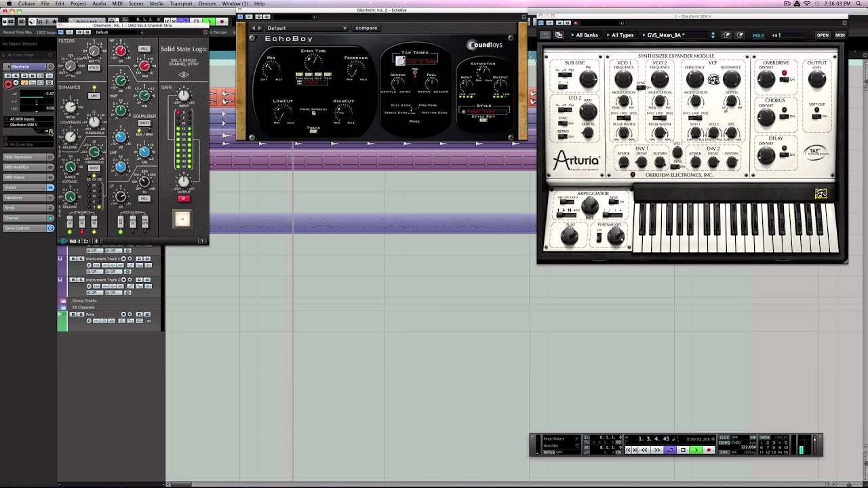The height and width of the screenshot is (488, 868).
Task: Open the Help menu
Action: 260,3
